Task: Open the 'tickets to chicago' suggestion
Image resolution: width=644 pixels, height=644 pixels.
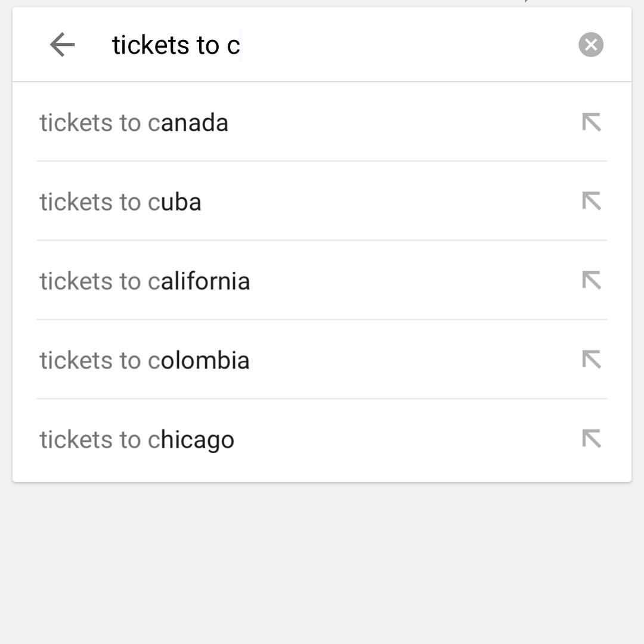Action: click(x=322, y=439)
